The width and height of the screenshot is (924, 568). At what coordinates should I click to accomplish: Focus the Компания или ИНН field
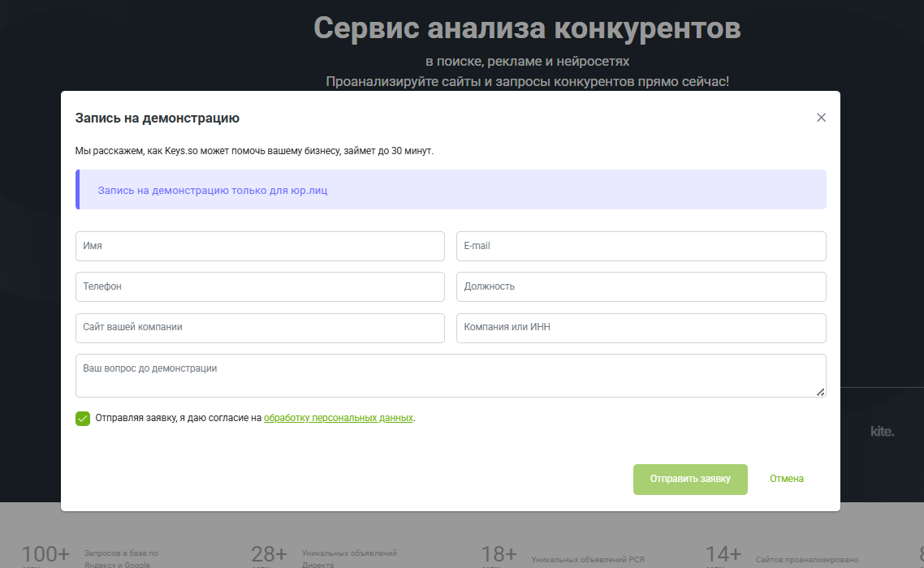point(641,328)
